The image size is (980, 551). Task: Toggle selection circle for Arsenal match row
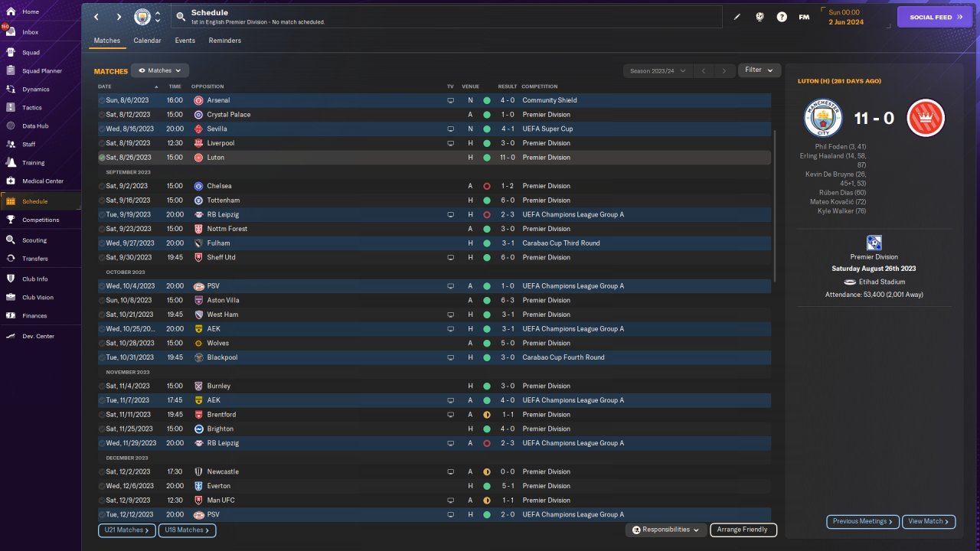point(102,100)
